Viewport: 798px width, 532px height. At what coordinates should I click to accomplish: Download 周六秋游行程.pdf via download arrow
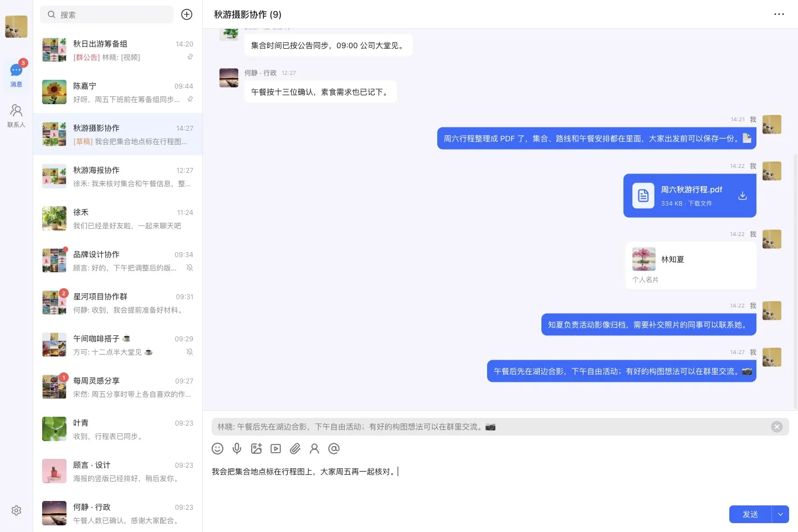[x=743, y=196]
